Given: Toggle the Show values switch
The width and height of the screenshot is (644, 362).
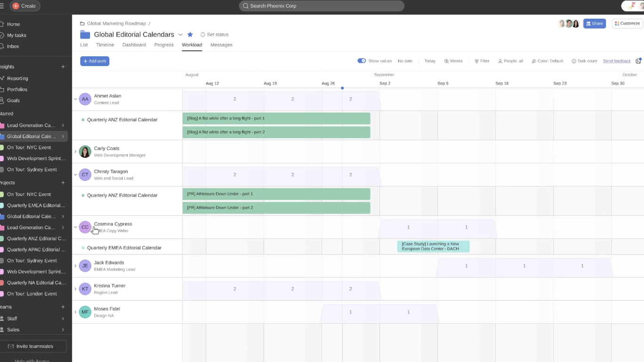Looking at the screenshot, I should pyautogui.click(x=361, y=61).
